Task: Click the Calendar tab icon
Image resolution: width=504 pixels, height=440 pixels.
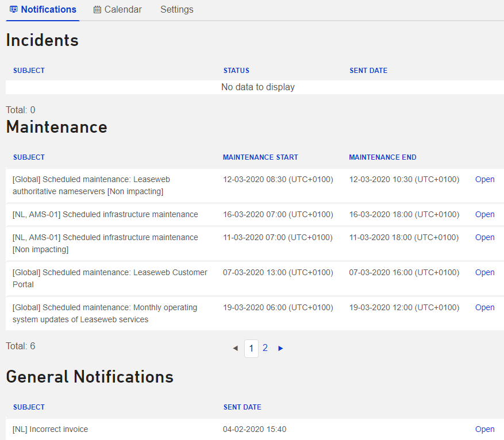Action: pos(97,10)
